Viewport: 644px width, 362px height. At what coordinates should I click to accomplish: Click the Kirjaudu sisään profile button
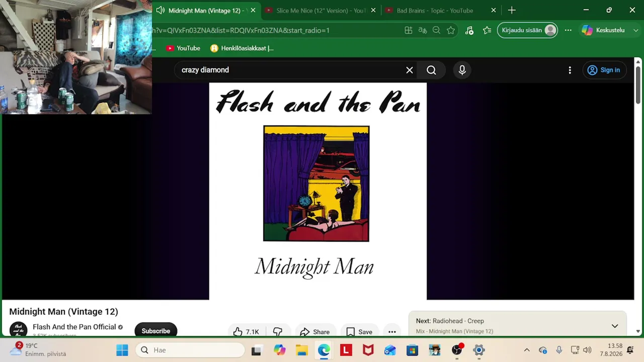528,30
